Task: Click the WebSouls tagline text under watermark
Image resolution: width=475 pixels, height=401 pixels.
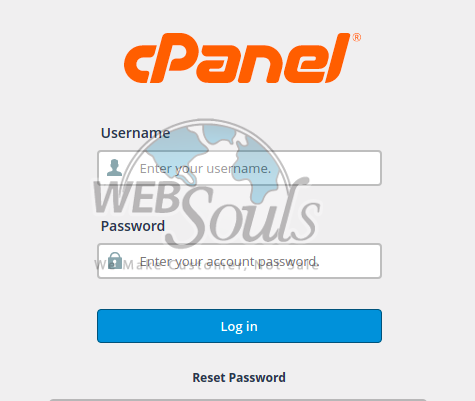Action: 206,265
